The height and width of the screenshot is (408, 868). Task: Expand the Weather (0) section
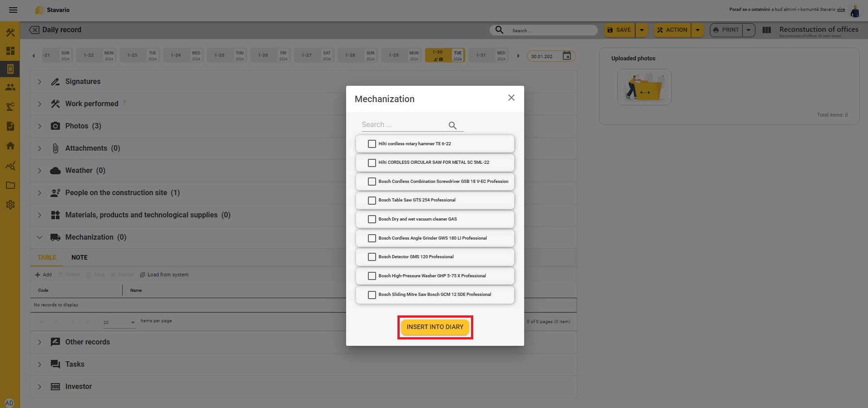click(40, 171)
